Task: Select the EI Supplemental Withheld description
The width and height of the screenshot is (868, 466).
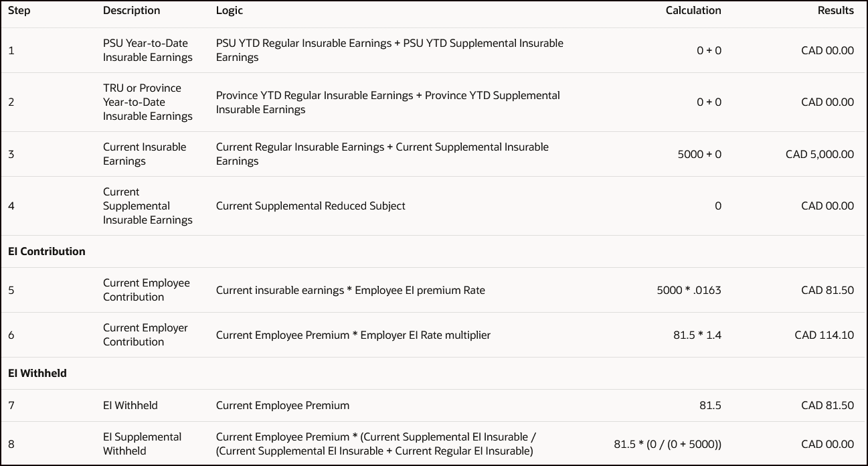Action: pyautogui.click(x=143, y=444)
